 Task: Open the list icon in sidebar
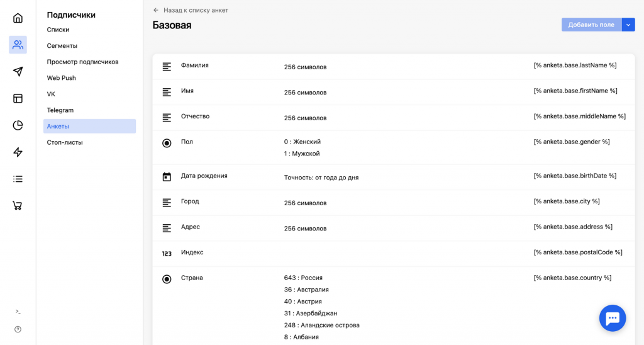18,179
